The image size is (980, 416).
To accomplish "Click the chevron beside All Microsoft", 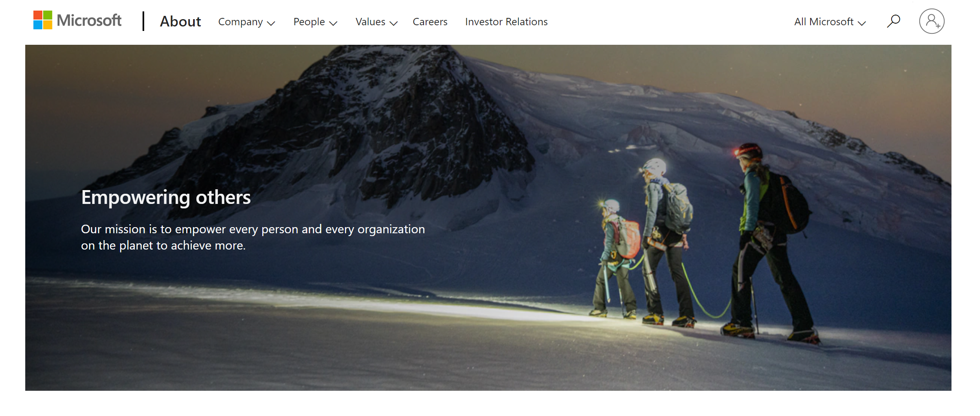I will pos(861,24).
